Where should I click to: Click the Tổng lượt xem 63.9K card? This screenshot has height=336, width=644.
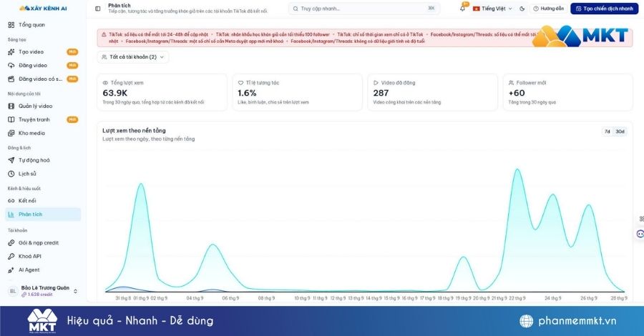coord(162,92)
